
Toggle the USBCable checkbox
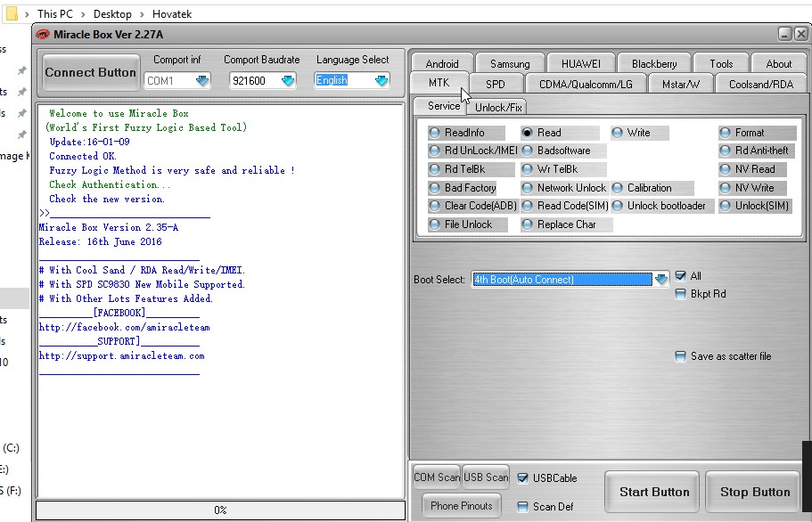523,478
